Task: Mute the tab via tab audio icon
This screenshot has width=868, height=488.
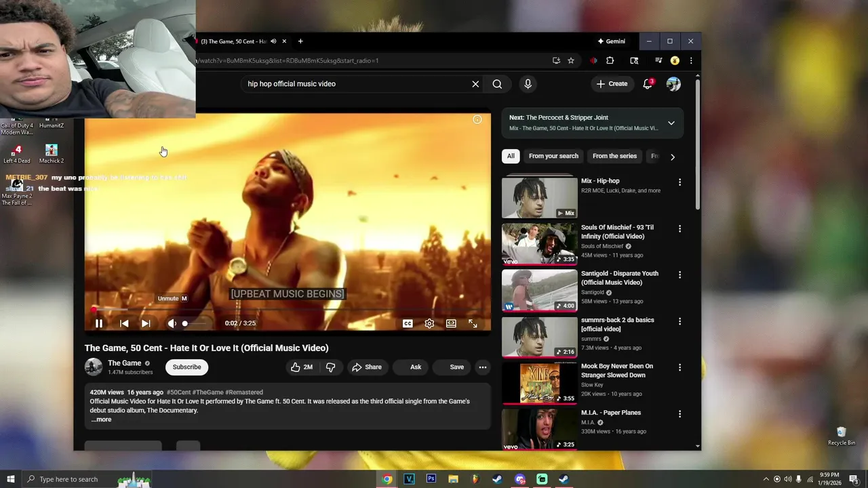Action: coord(273,41)
